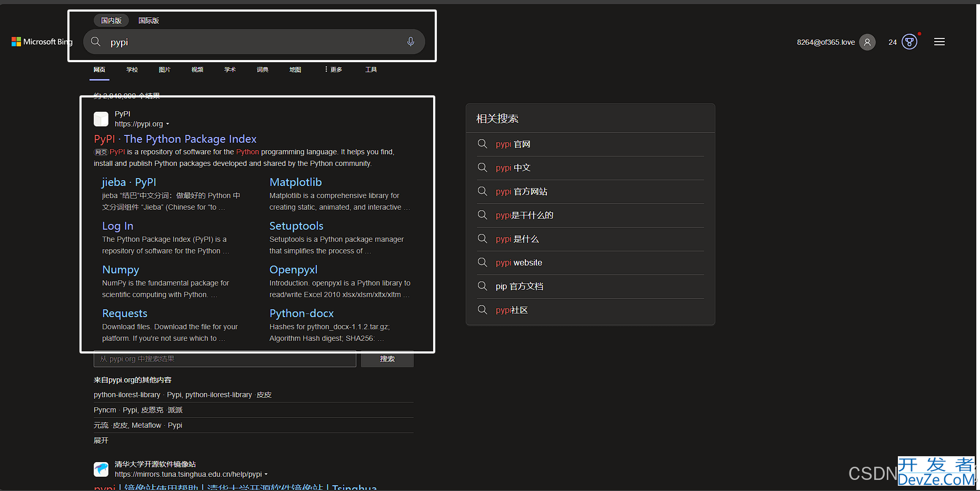
Task: Select the 图片 tab
Action: [165, 70]
